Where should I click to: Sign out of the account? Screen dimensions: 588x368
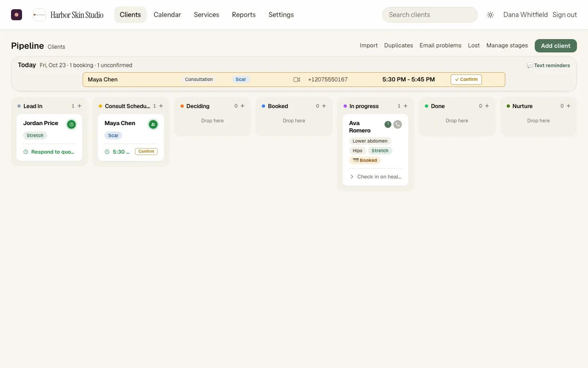[x=565, y=15]
